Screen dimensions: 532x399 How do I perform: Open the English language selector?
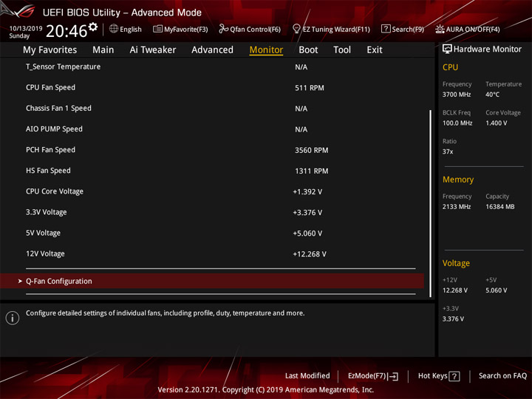[131, 29]
